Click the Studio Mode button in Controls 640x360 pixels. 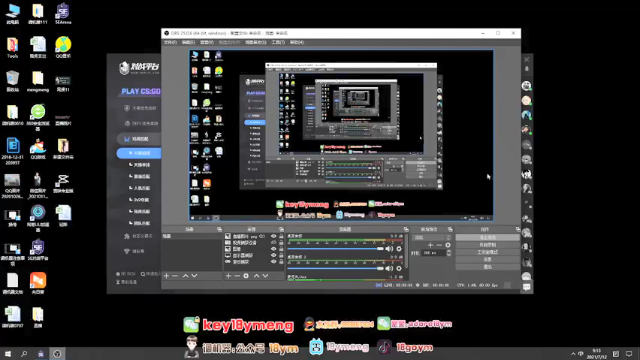point(487,252)
